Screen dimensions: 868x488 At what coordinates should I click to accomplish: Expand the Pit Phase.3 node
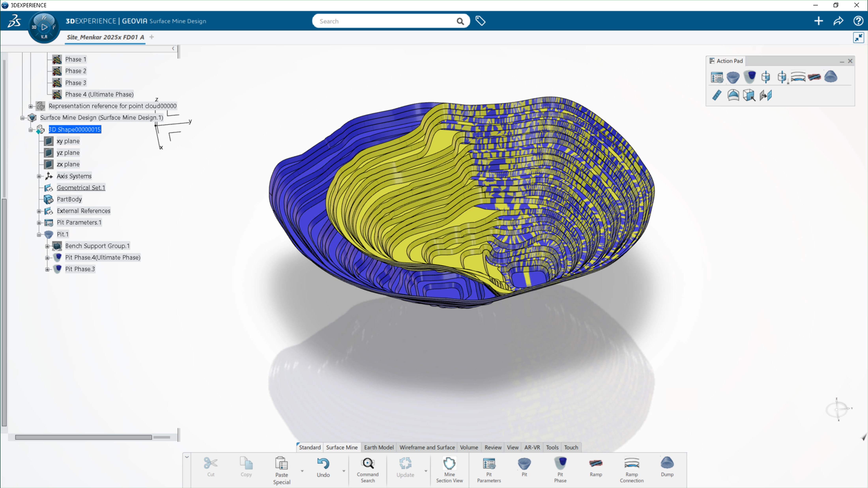pyautogui.click(x=47, y=269)
